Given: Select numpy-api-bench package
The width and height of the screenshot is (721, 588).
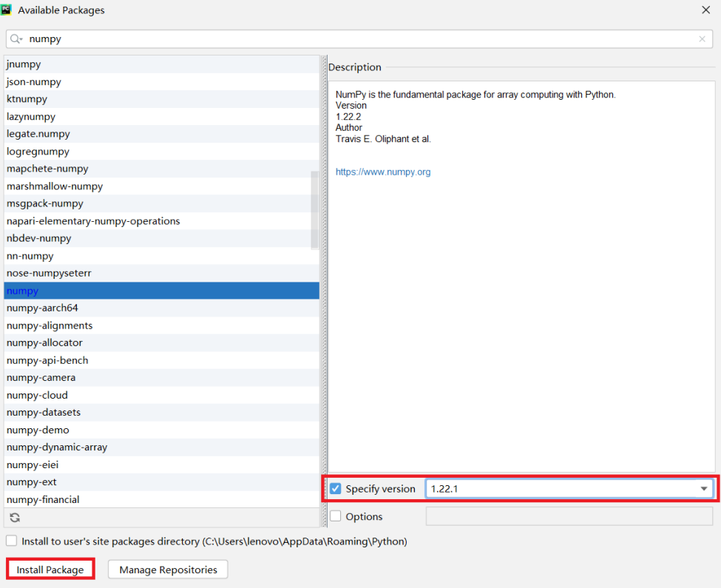Looking at the screenshot, I should [x=161, y=360].
